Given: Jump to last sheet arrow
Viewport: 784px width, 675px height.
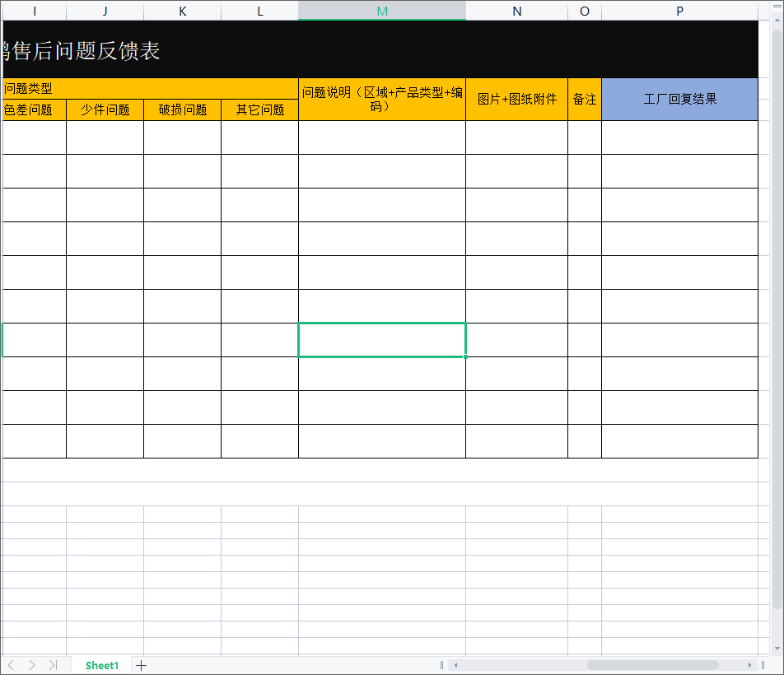Looking at the screenshot, I should click(x=53, y=665).
